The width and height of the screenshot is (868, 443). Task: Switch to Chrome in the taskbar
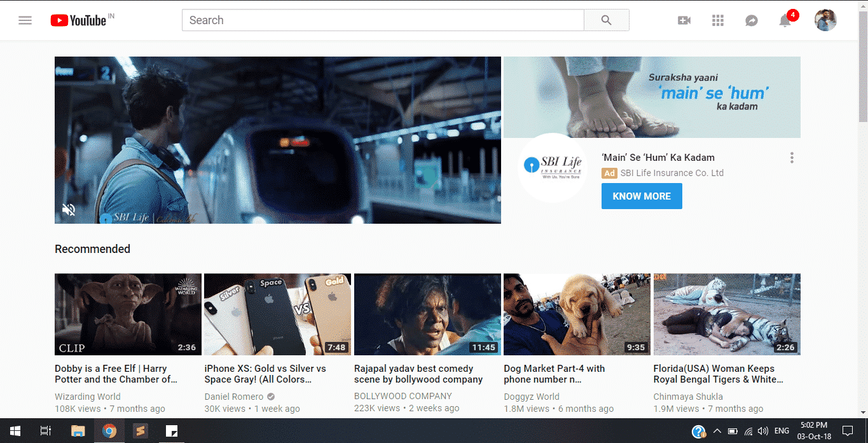[x=109, y=431]
